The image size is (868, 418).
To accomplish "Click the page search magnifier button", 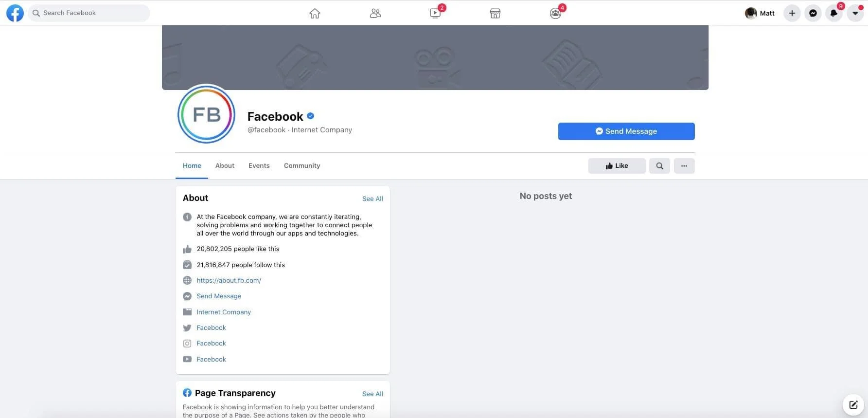I will pos(659,166).
